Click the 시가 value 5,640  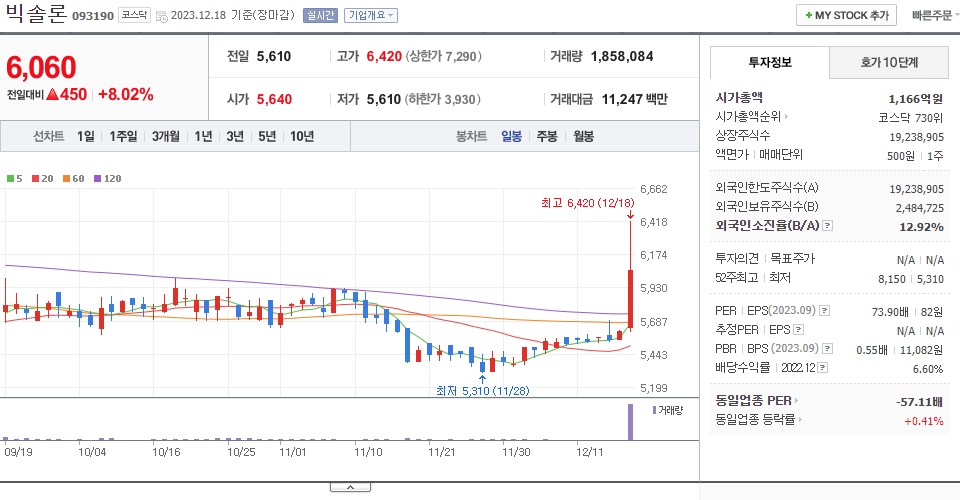[x=274, y=99]
